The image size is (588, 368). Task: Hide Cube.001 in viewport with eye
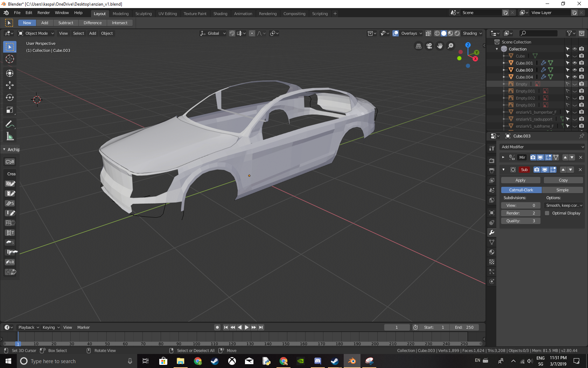574,63
